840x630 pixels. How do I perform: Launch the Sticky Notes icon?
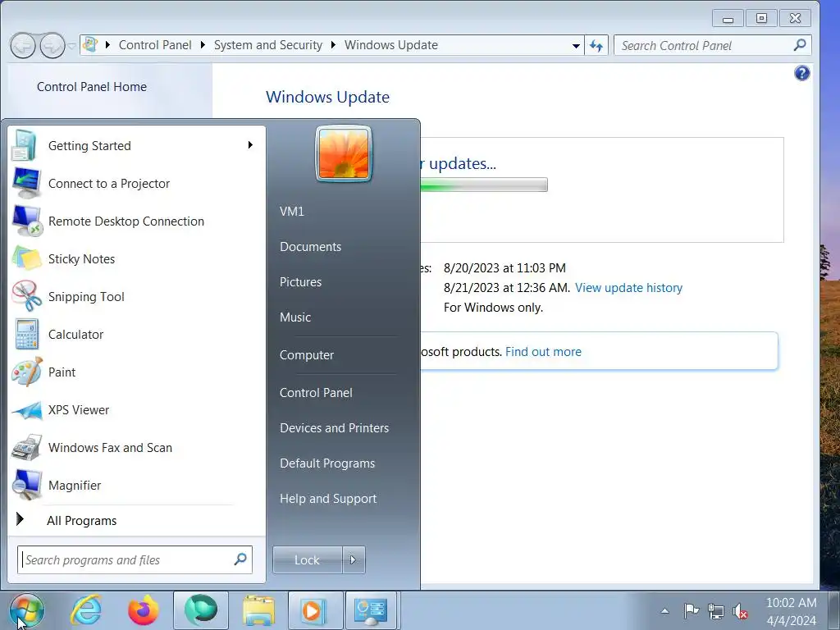click(26, 258)
